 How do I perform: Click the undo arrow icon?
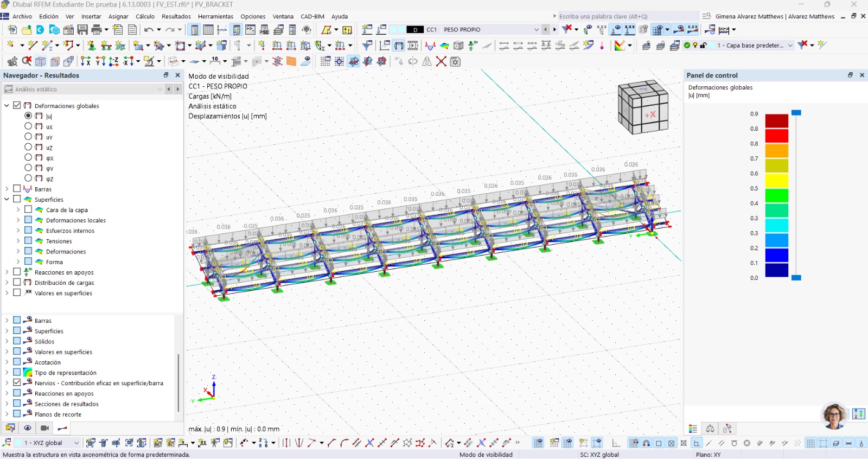[148, 30]
